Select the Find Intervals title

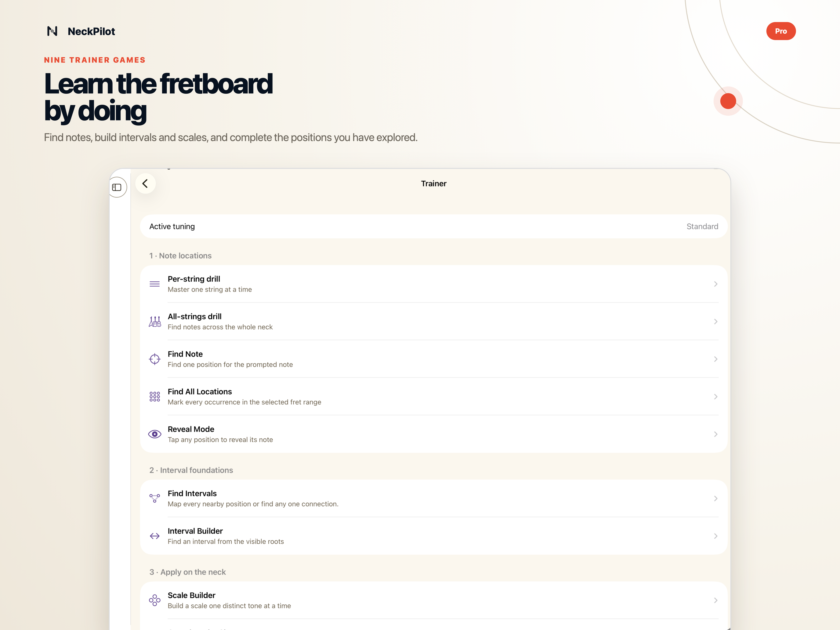coord(192,493)
